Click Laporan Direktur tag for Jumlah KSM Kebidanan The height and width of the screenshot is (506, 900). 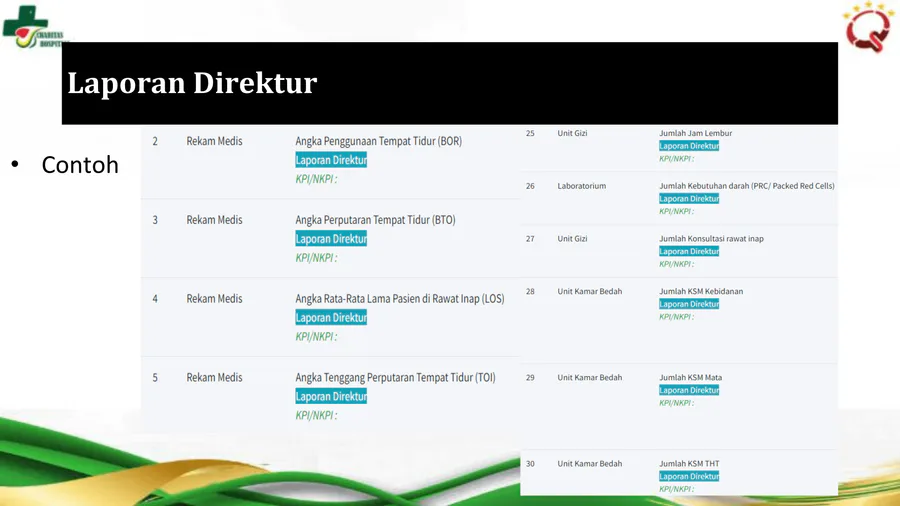tap(689, 304)
